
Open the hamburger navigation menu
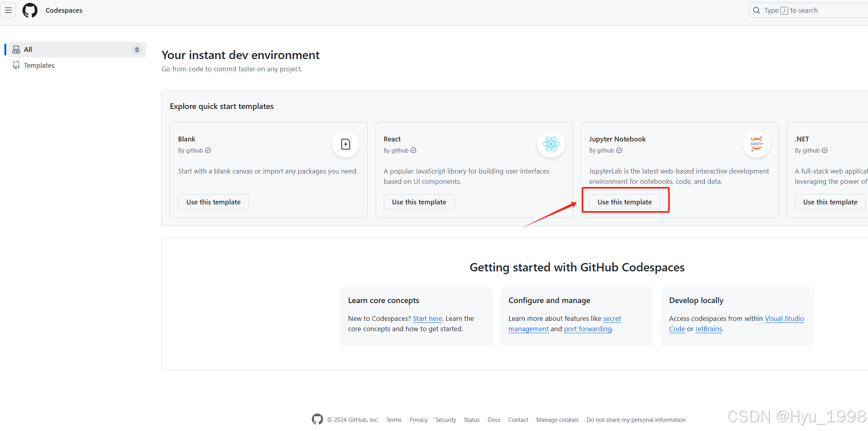[x=8, y=10]
